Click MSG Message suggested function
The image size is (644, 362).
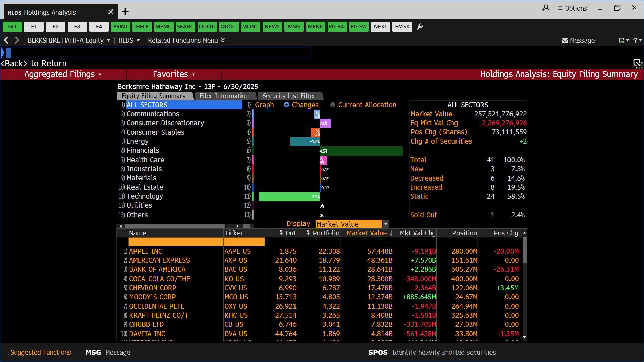click(x=108, y=352)
